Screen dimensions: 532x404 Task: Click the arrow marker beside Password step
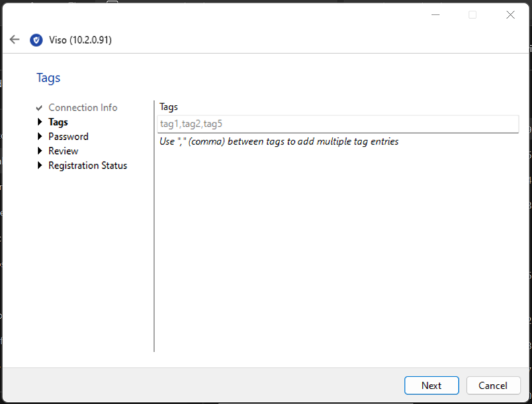pyautogui.click(x=40, y=136)
